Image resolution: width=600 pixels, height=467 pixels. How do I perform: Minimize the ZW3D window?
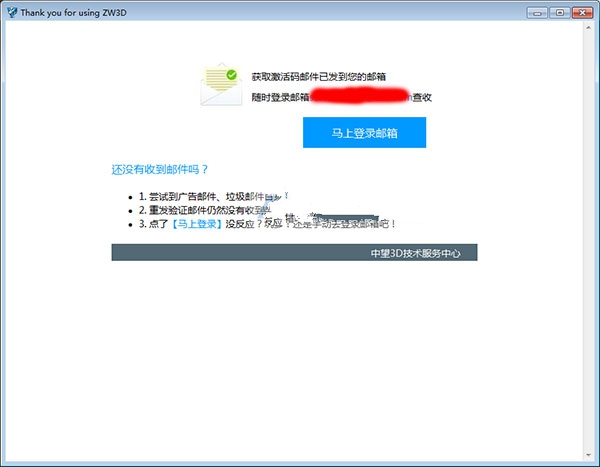click(x=537, y=13)
